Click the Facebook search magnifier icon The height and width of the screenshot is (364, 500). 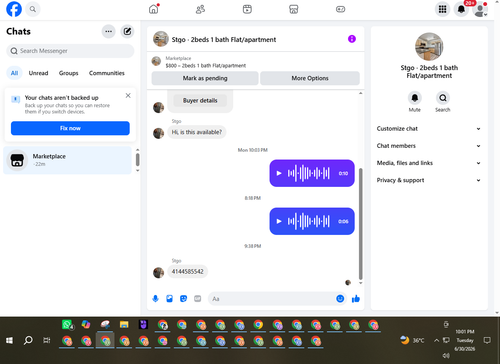[x=33, y=9]
